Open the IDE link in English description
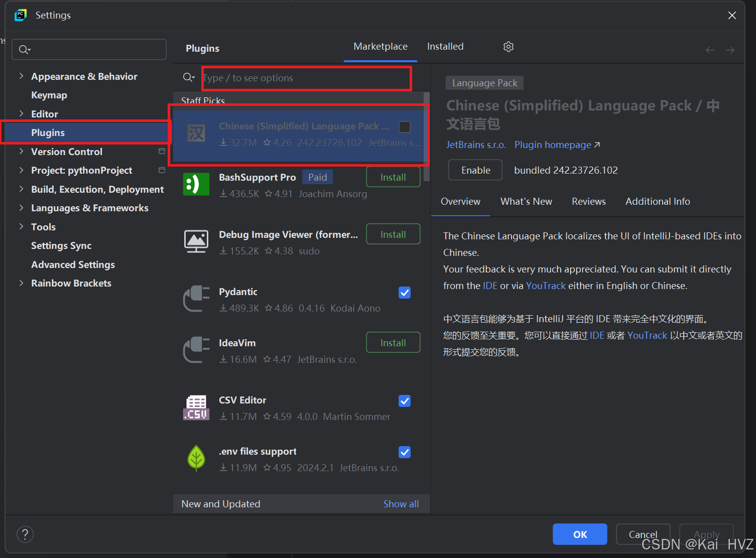Image resolution: width=756 pixels, height=558 pixels. click(x=490, y=286)
